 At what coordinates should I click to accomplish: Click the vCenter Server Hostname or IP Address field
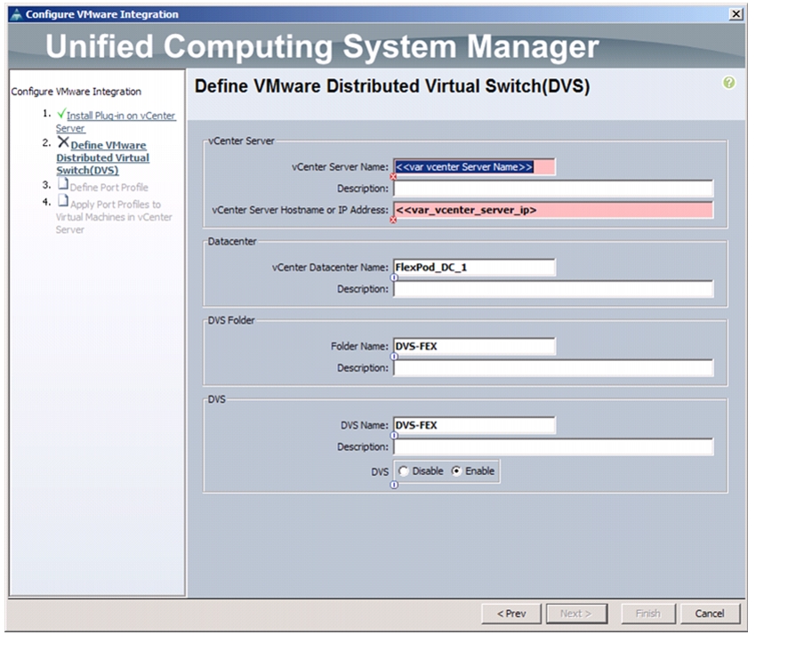tap(553, 210)
